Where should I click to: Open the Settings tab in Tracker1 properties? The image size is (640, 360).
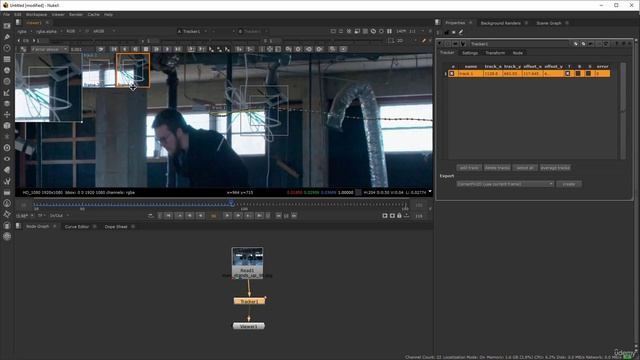pyautogui.click(x=470, y=53)
